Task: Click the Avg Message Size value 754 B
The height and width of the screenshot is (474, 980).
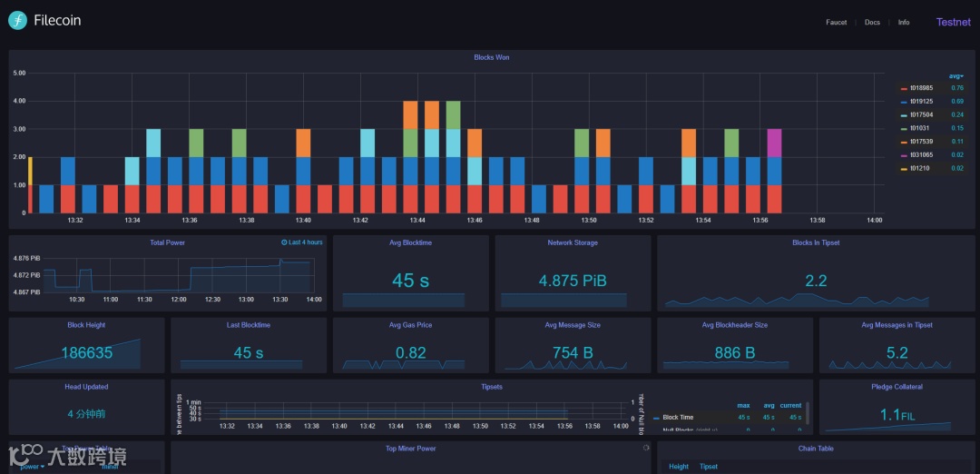Action: [573, 352]
